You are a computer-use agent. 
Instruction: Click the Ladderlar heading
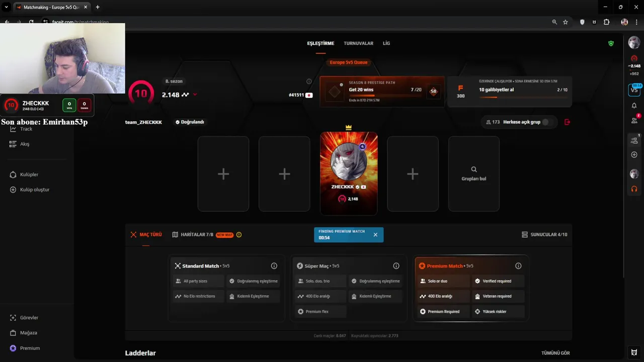pyautogui.click(x=140, y=353)
